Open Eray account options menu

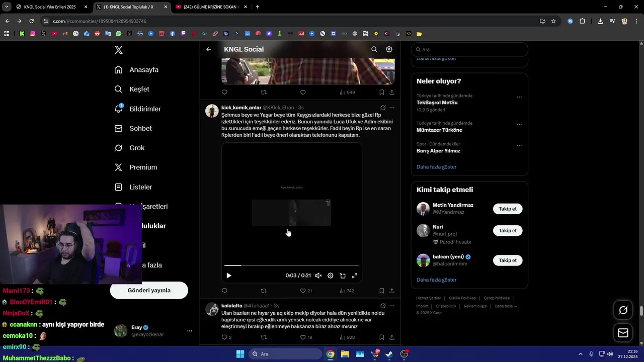click(190, 331)
